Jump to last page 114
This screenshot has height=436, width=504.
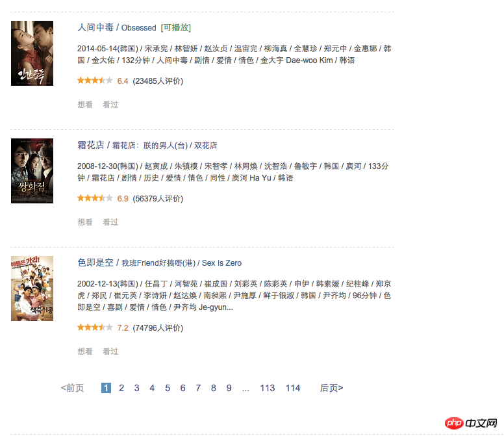coord(293,388)
